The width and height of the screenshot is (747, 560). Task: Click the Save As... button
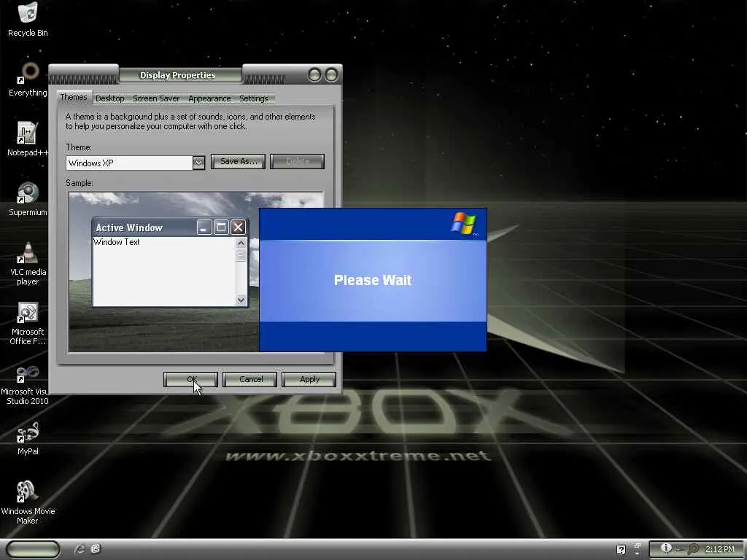239,161
